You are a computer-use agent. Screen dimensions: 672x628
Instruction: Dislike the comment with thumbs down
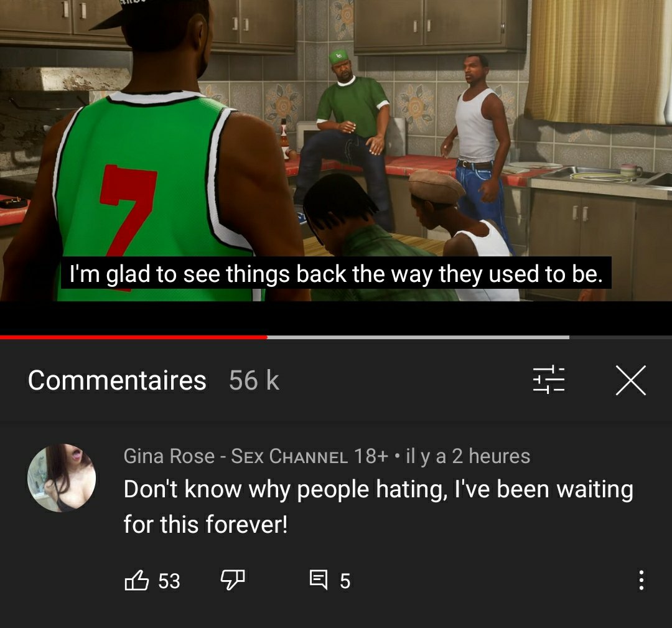tap(233, 581)
